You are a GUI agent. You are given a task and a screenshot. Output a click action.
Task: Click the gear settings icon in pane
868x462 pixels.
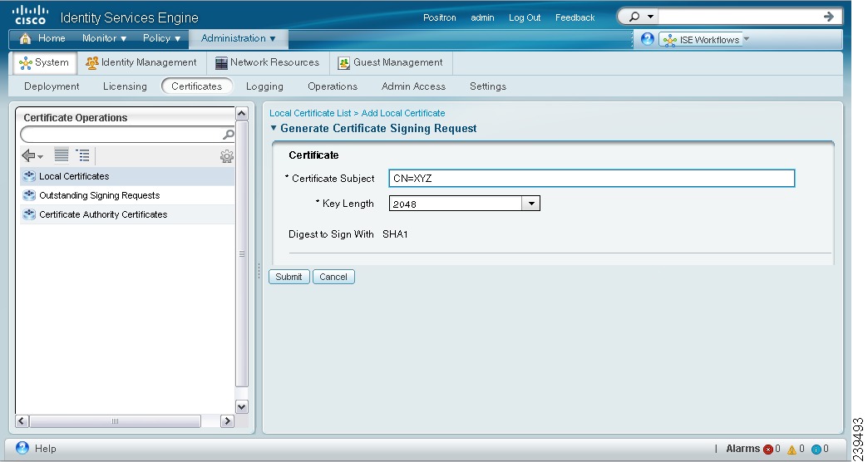(226, 156)
